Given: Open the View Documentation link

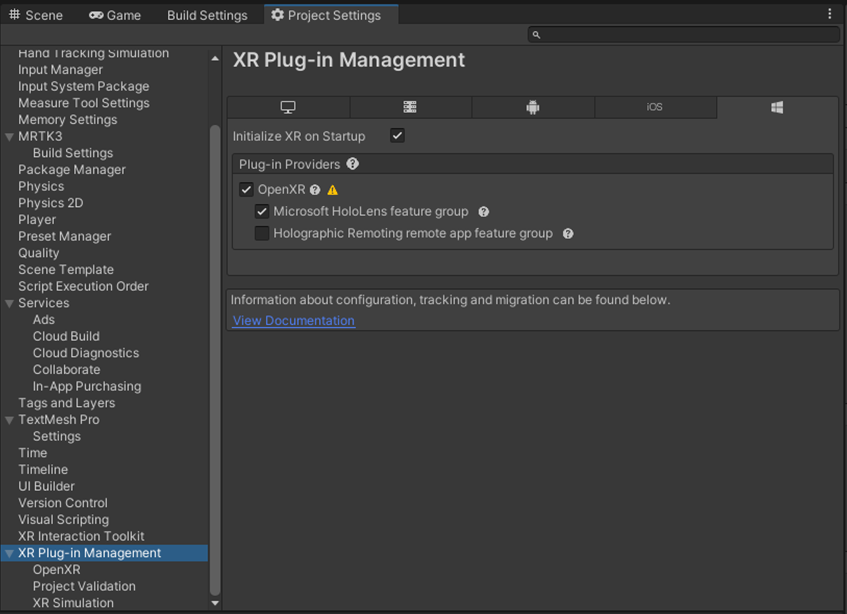Looking at the screenshot, I should pyautogui.click(x=294, y=321).
